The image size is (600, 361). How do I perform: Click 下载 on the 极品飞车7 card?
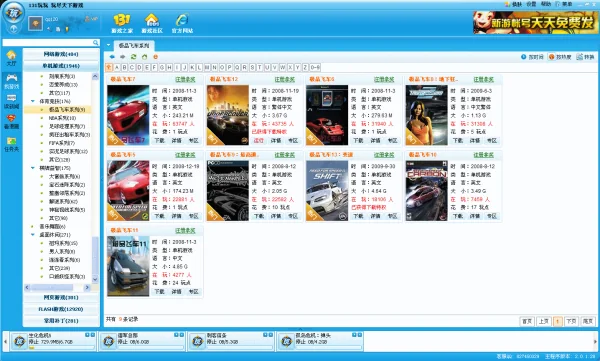(x=159, y=140)
